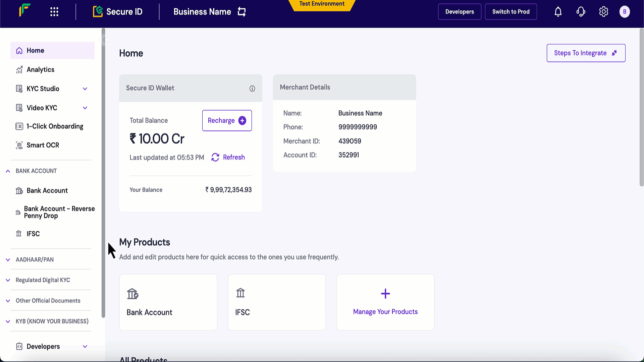
Task: Open notifications bell
Action: click(558, 11)
